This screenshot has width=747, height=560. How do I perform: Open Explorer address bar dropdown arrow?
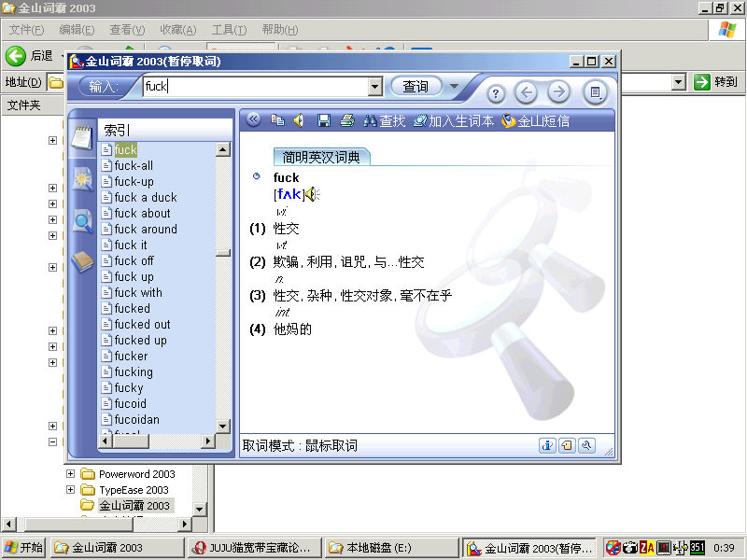679,82
